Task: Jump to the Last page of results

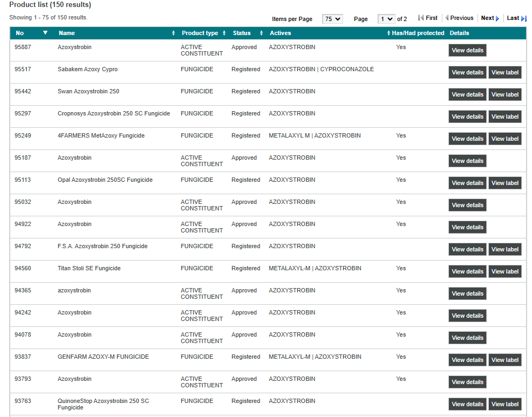Action: click(516, 18)
